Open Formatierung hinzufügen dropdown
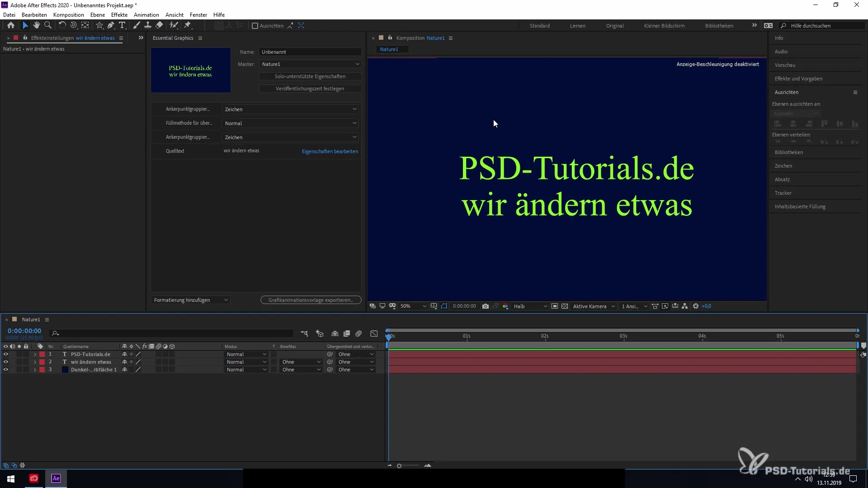The width and height of the screenshot is (868, 488). (x=191, y=300)
